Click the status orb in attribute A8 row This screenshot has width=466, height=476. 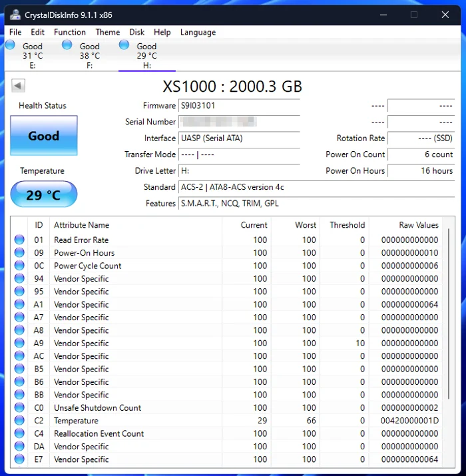point(19,330)
